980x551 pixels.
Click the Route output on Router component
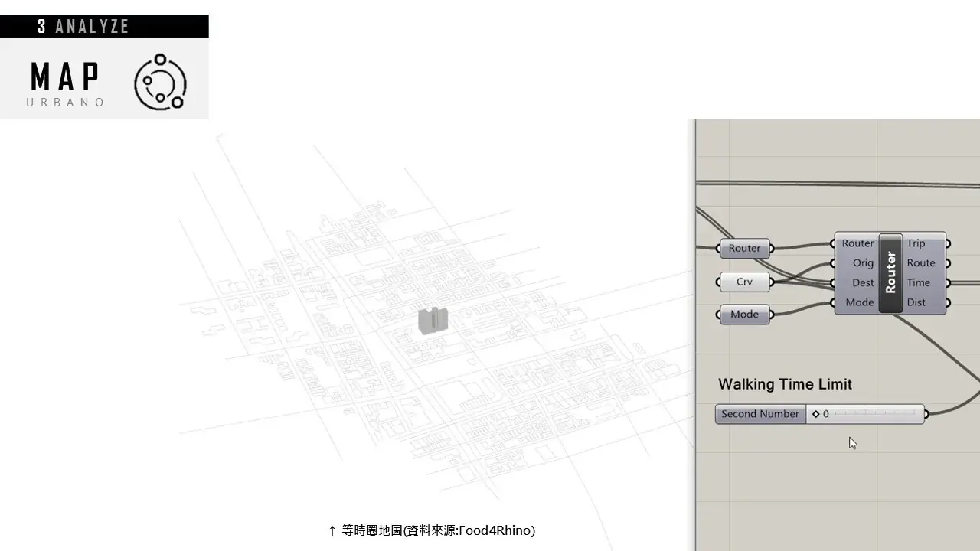click(x=920, y=263)
